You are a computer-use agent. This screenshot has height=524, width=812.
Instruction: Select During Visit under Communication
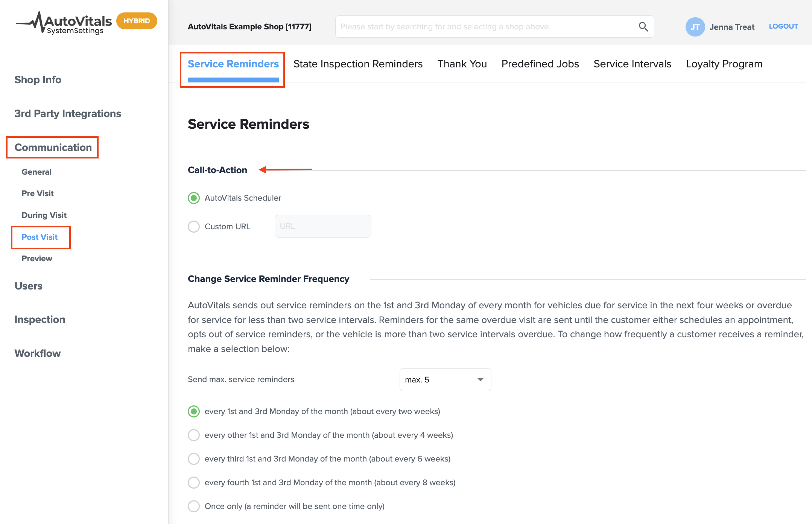44,215
